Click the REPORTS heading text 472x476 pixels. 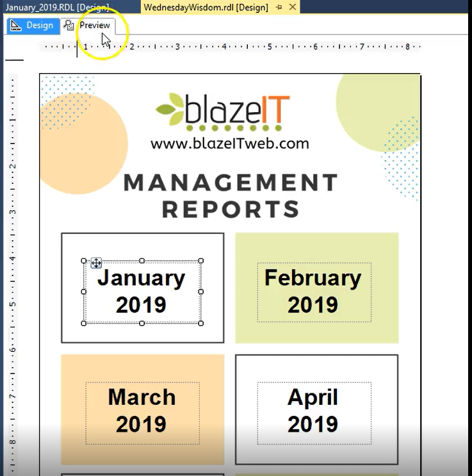tap(231, 209)
